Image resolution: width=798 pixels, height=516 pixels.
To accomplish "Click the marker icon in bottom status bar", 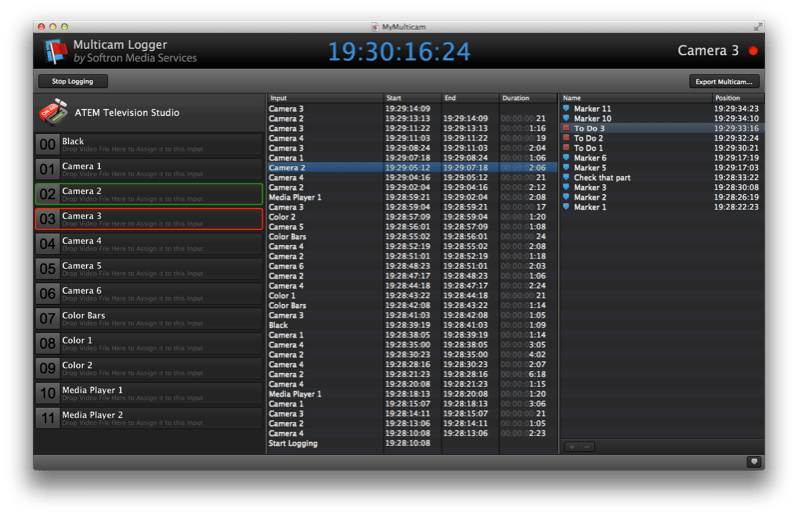I will click(x=754, y=462).
